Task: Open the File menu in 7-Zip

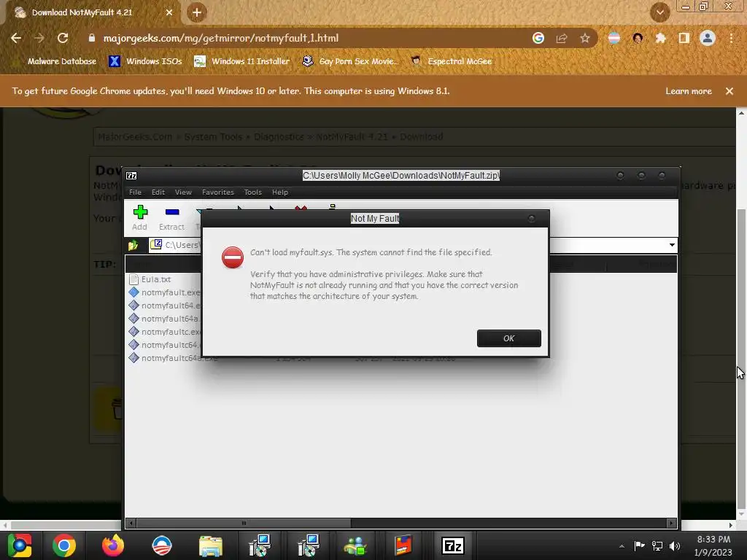Action: pos(135,192)
